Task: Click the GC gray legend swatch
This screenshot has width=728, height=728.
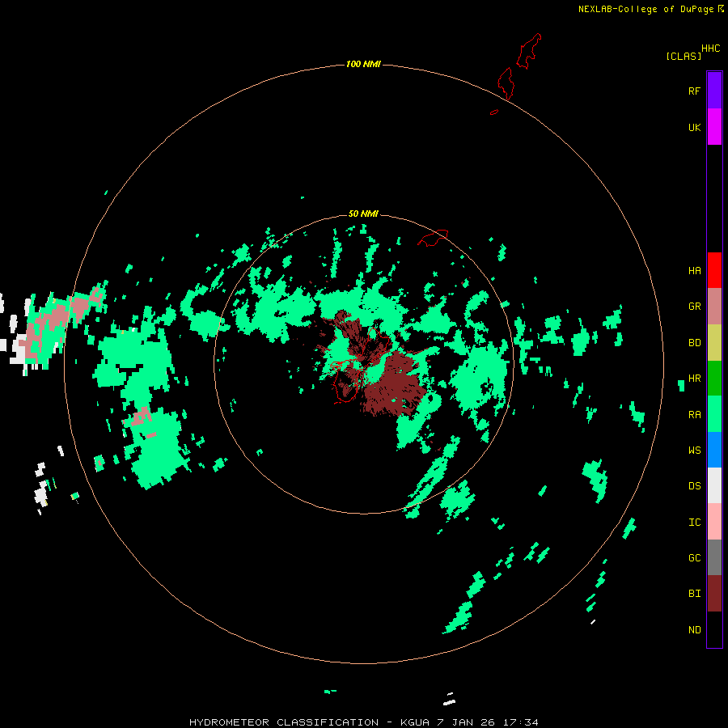Action: (714, 557)
